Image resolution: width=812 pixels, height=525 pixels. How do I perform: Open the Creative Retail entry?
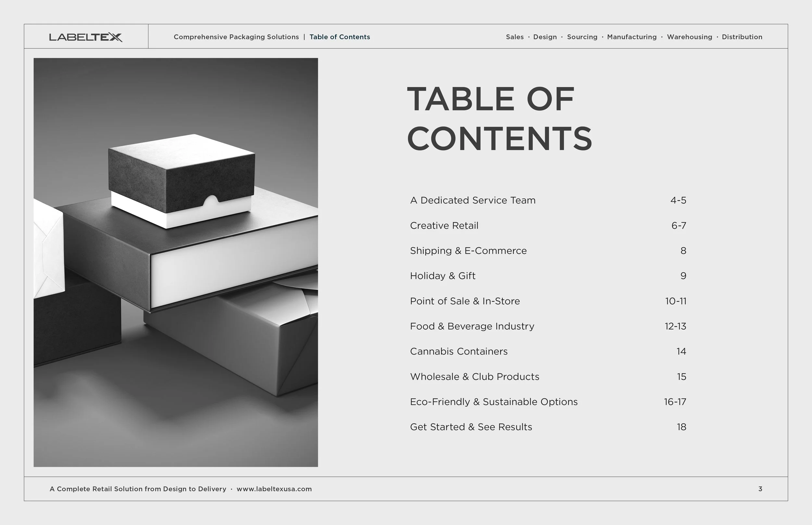(444, 225)
